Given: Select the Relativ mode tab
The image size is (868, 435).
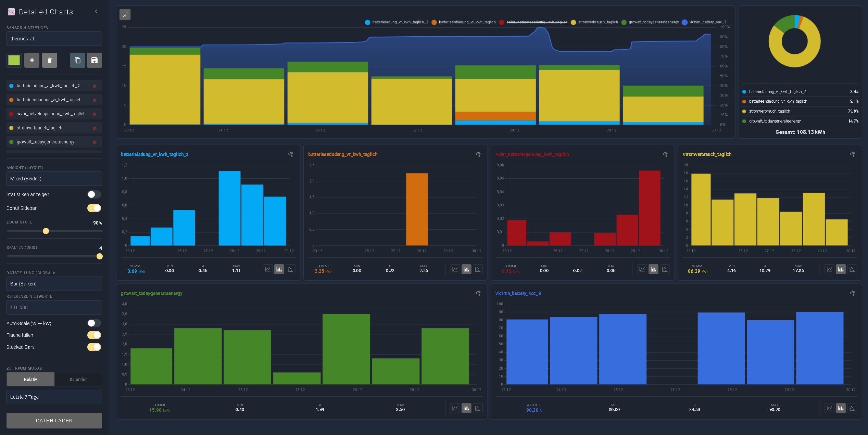Looking at the screenshot, I should pyautogui.click(x=30, y=379).
